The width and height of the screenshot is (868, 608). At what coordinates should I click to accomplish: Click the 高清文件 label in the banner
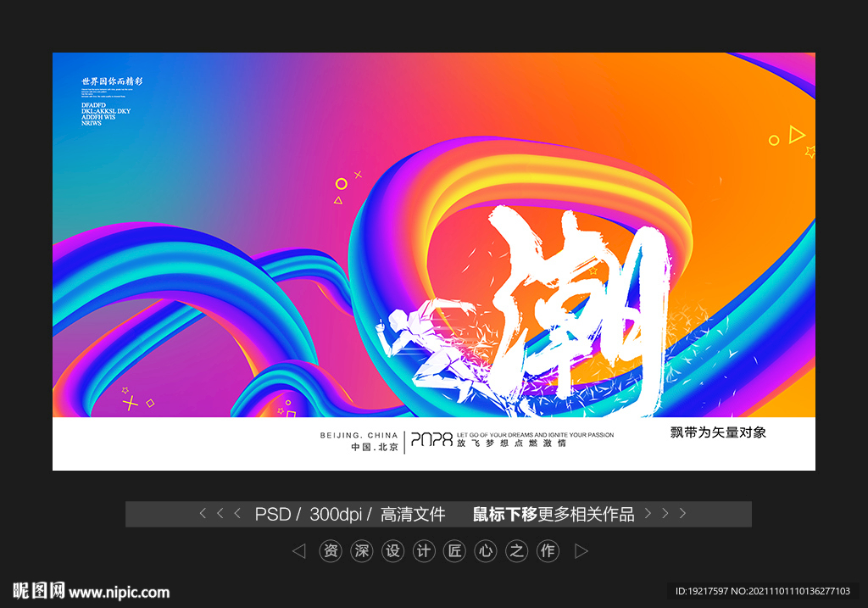pos(413,515)
